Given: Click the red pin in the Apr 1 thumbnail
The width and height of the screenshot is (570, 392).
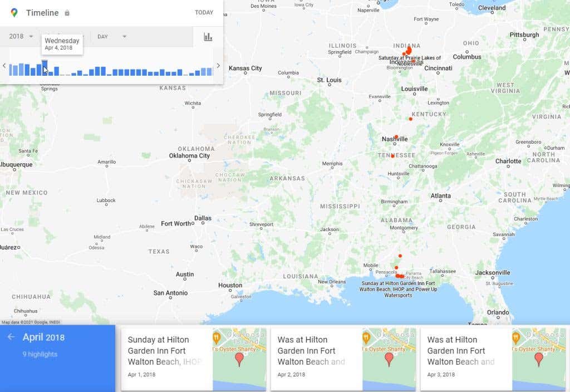Looking at the screenshot, I should [x=239, y=359].
